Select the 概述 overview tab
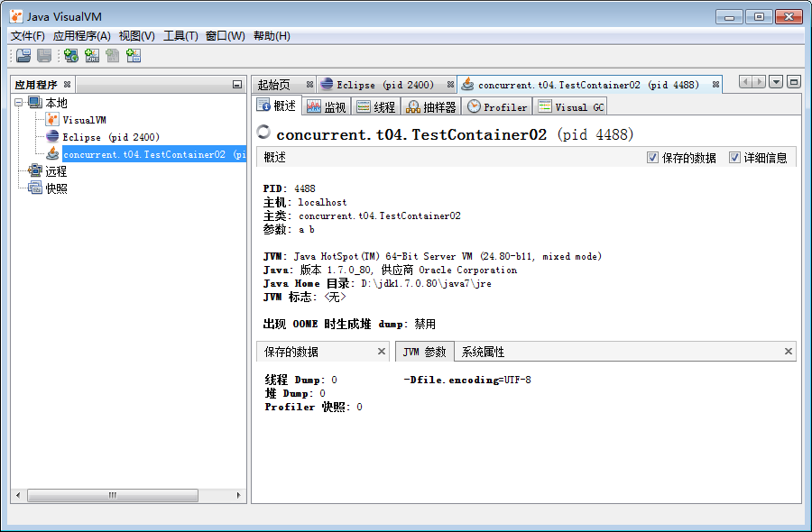The height and width of the screenshot is (532, 812). point(277,105)
